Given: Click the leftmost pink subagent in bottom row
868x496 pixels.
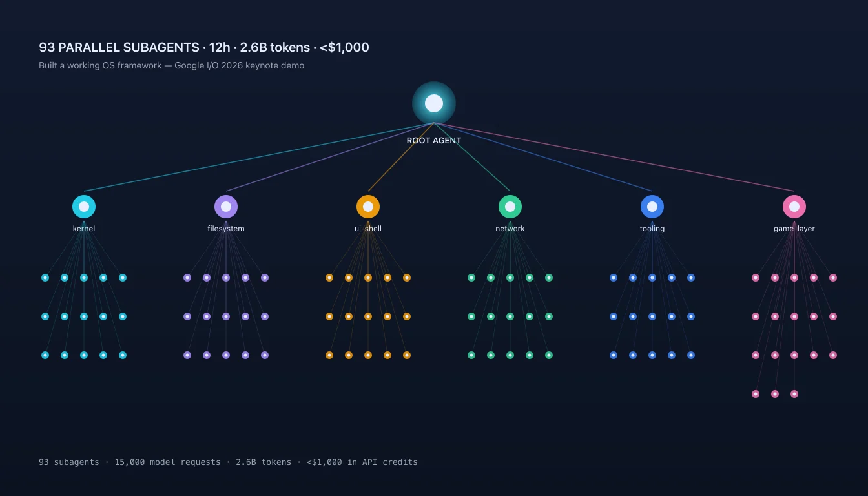Looking at the screenshot, I should click(x=756, y=394).
